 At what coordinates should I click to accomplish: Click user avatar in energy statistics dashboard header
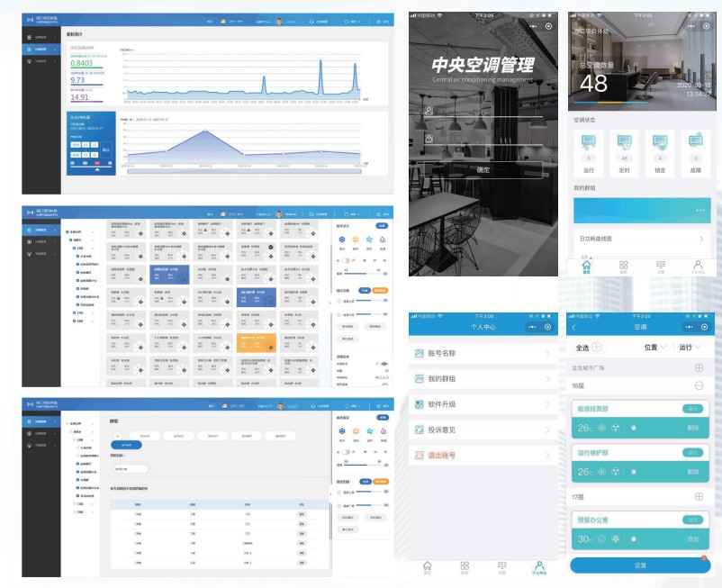click(279, 22)
